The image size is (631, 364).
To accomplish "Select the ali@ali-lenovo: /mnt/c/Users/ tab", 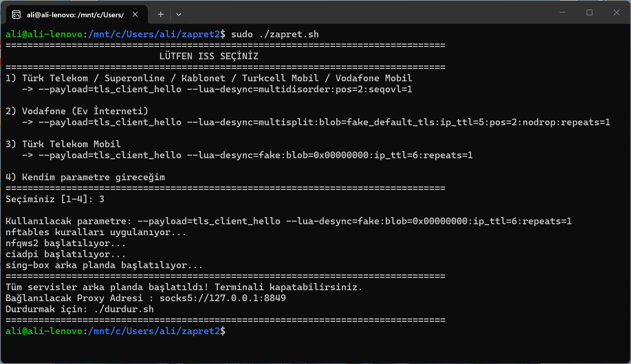I will pos(77,15).
